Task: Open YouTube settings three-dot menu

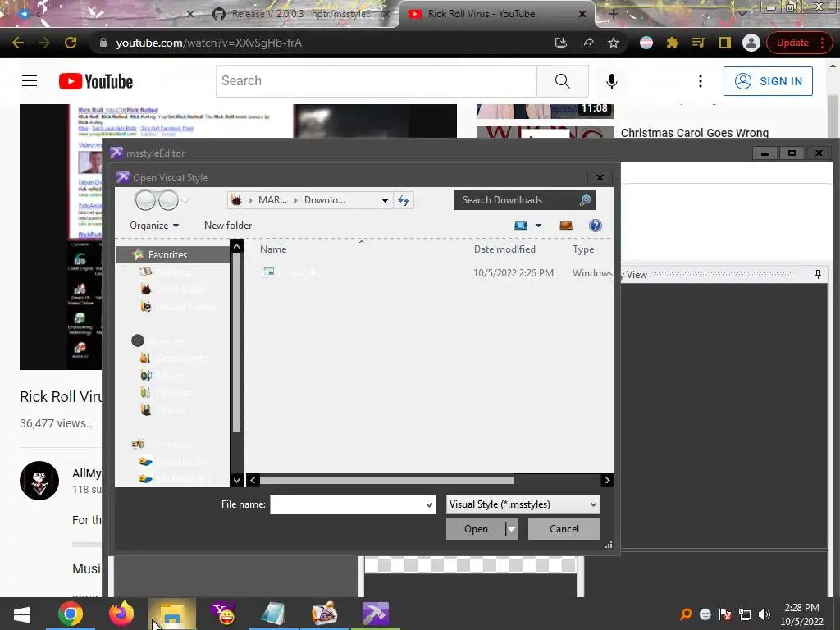Action: click(x=701, y=81)
